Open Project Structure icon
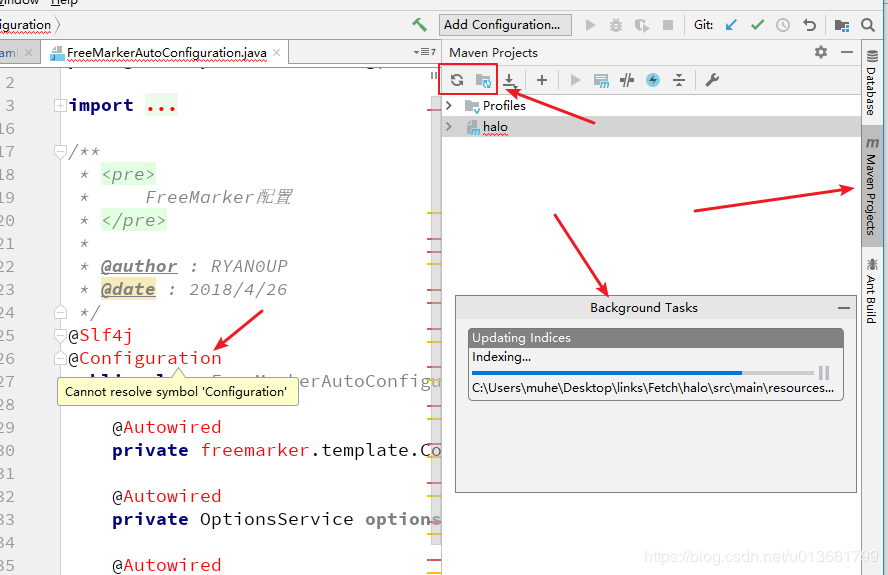The width and height of the screenshot is (888, 575). pyautogui.click(x=842, y=25)
